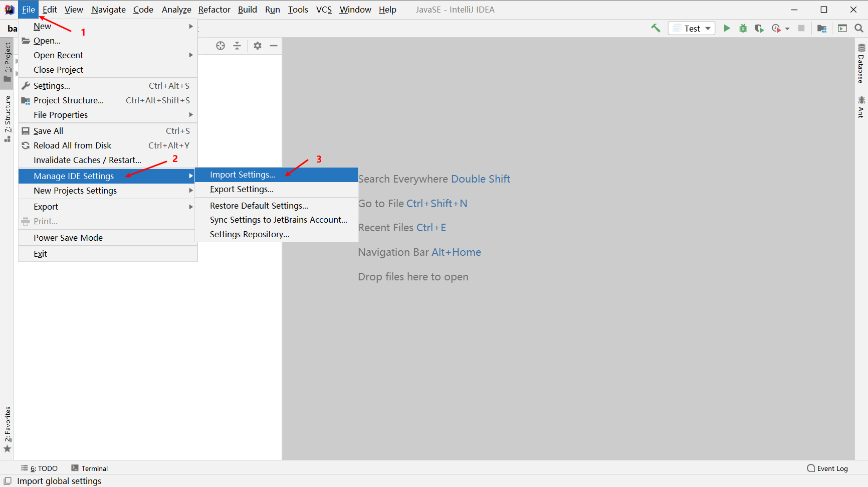Image resolution: width=868 pixels, height=487 pixels.
Task: Expand the New submenu
Action: [x=108, y=26]
